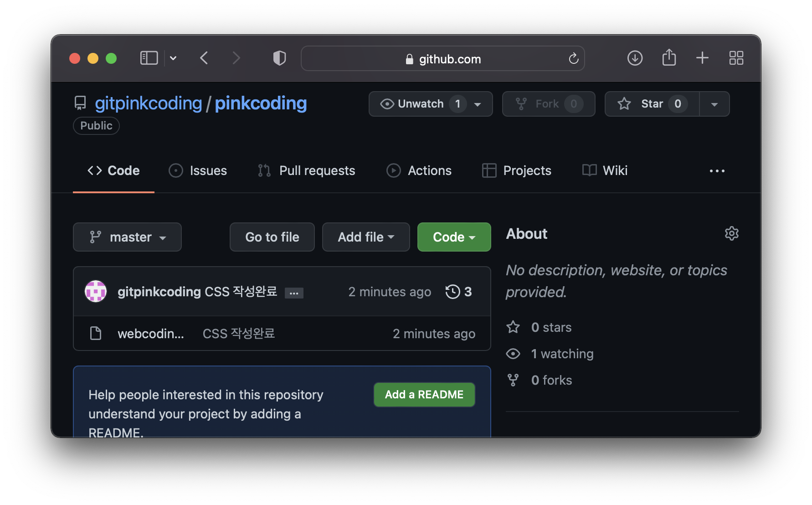
Task: Edit repository details with gear icon
Action: (731, 233)
